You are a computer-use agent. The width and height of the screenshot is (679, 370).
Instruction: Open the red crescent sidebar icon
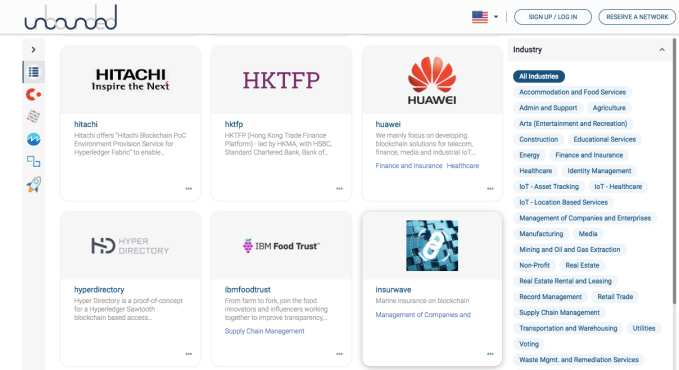pos(33,94)
